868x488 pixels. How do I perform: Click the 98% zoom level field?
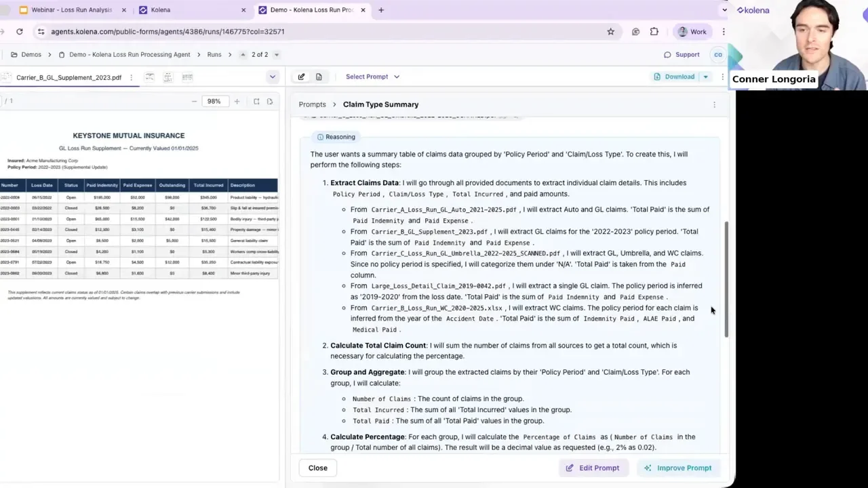(214, 100)
